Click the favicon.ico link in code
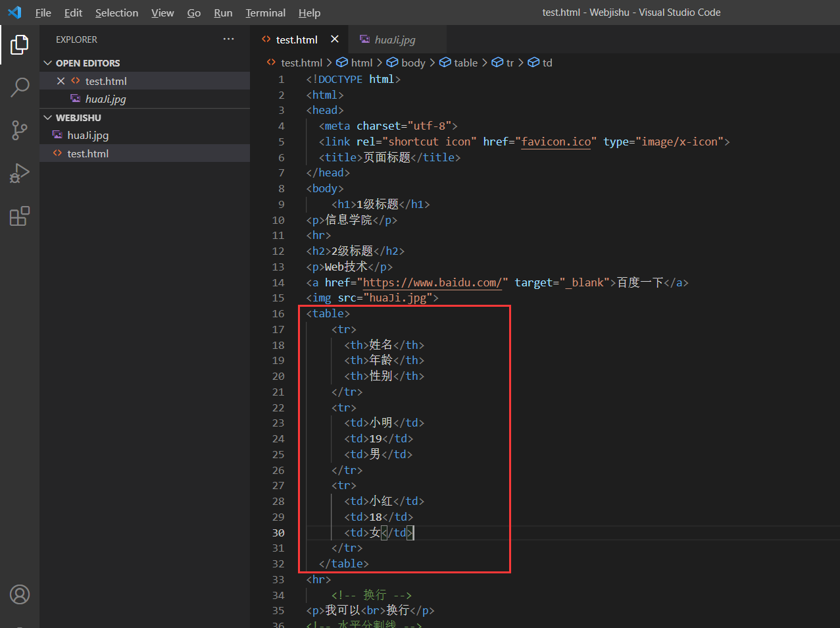 point(556,142)
